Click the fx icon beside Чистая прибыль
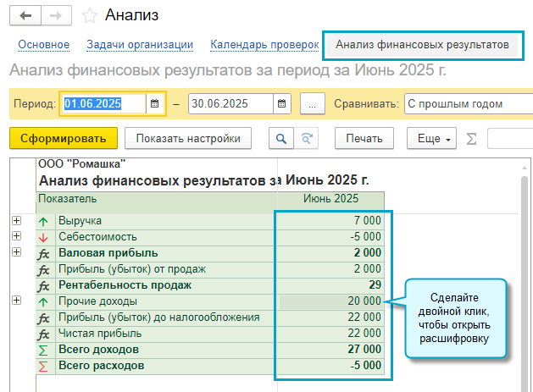 tap(43, 334)
